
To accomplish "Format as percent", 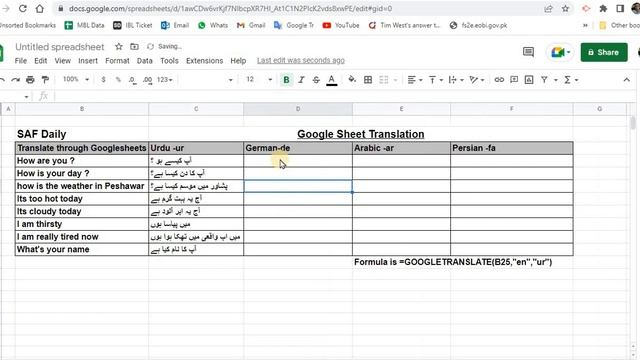I will (118, 80).
